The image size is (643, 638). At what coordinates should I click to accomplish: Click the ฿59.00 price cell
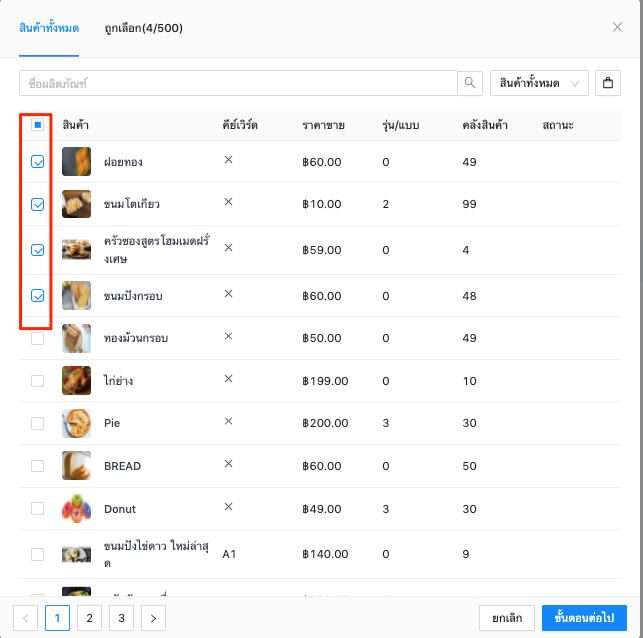(x=322, y=250)
